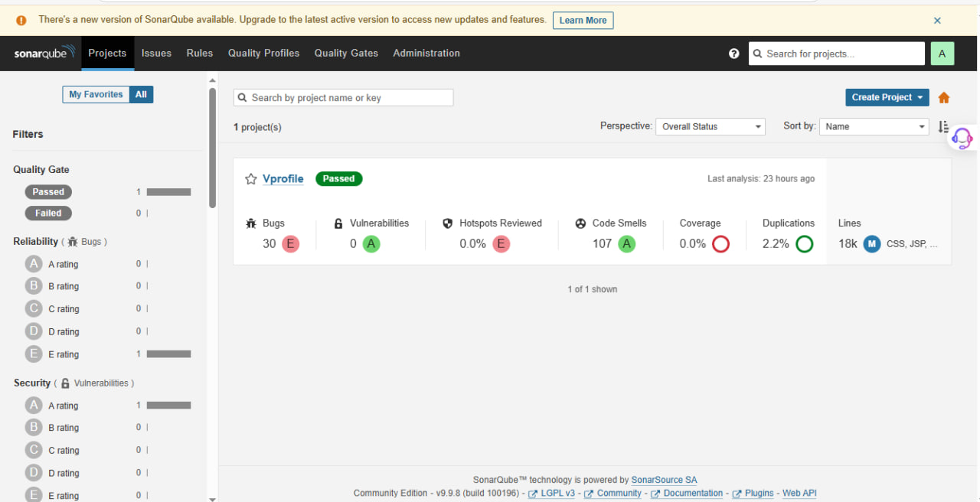Open the Quality Gates tab
Screen dimensions: 980x502
(x=346, y=54)
